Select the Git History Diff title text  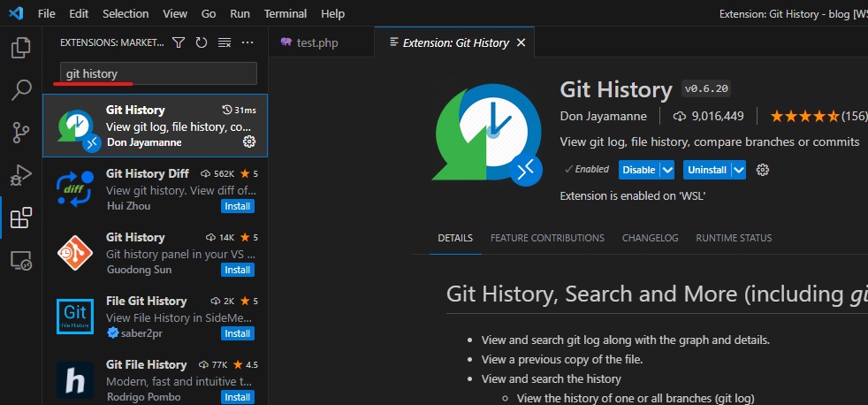[x=148, y=173]
